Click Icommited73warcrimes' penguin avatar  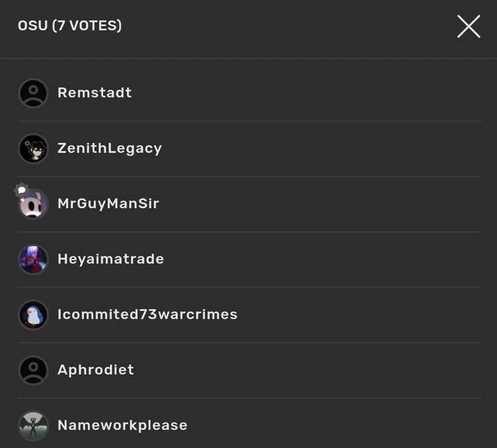click(x=33, y=315)
